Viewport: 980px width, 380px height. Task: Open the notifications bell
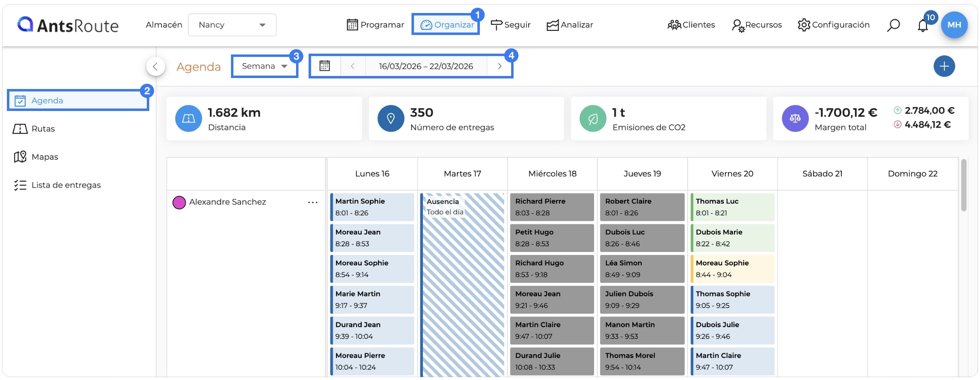click(923, 26)
